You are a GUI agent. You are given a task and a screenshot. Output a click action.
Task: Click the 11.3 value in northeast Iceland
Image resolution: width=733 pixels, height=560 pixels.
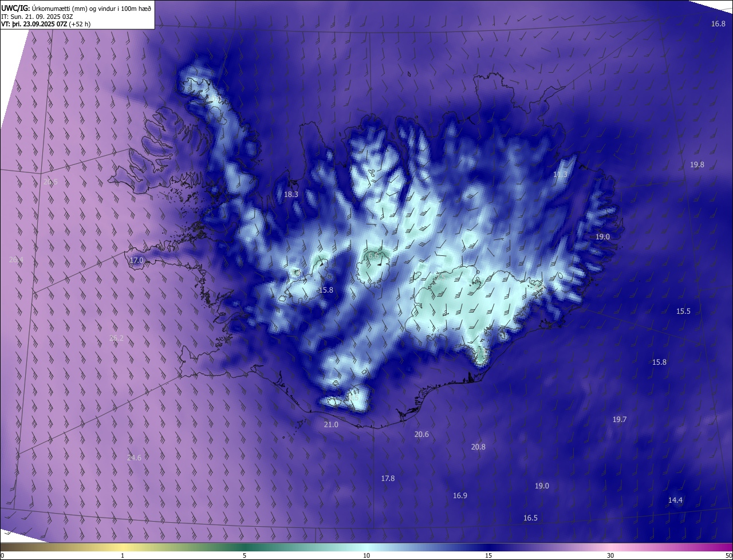560,174
